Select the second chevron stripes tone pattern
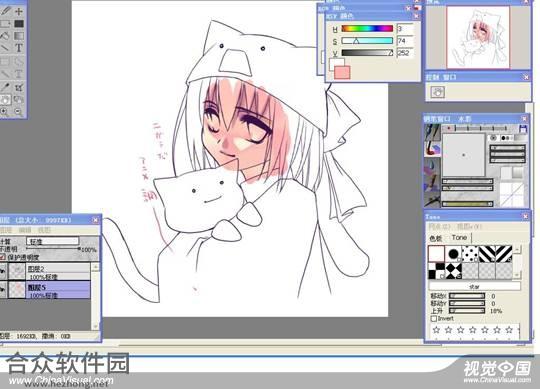Screen dimensions: 540x389 tap(504, 254)
